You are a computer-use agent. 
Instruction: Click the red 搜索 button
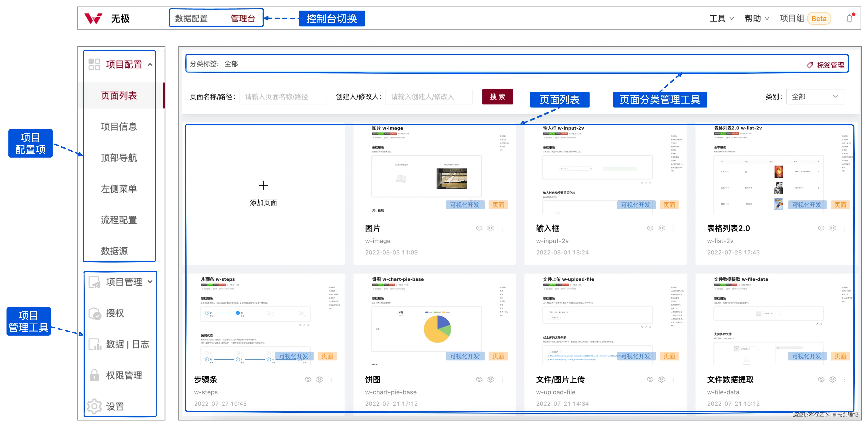tap(497, 97)
